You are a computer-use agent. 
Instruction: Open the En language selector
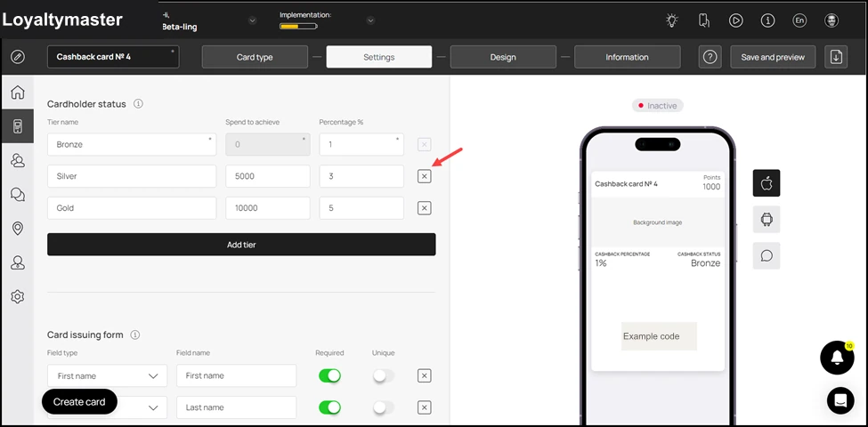[799, 21]
